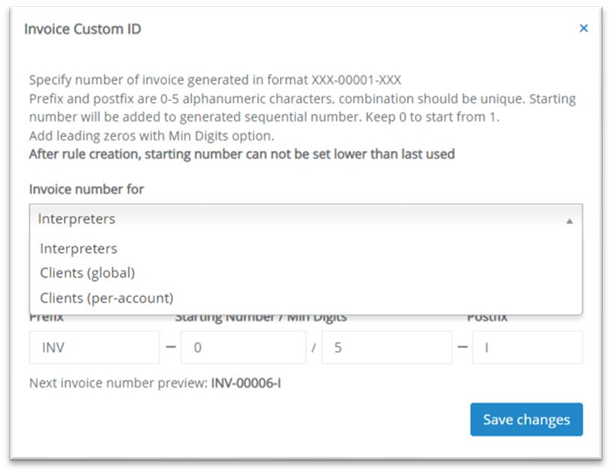Select Interpreters from the dropdown list
Screen dimensions: 612x473
pyautogui.click(x=78, y=248)
